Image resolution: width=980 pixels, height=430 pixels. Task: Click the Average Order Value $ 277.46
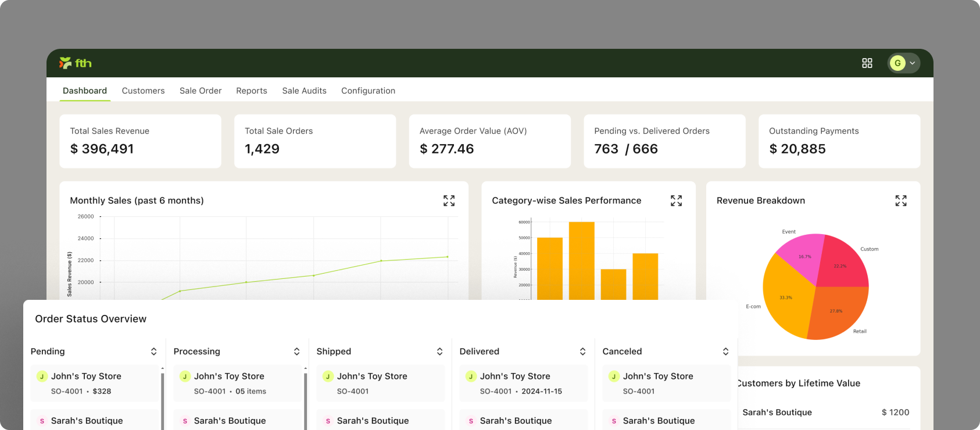pos(446,149)
